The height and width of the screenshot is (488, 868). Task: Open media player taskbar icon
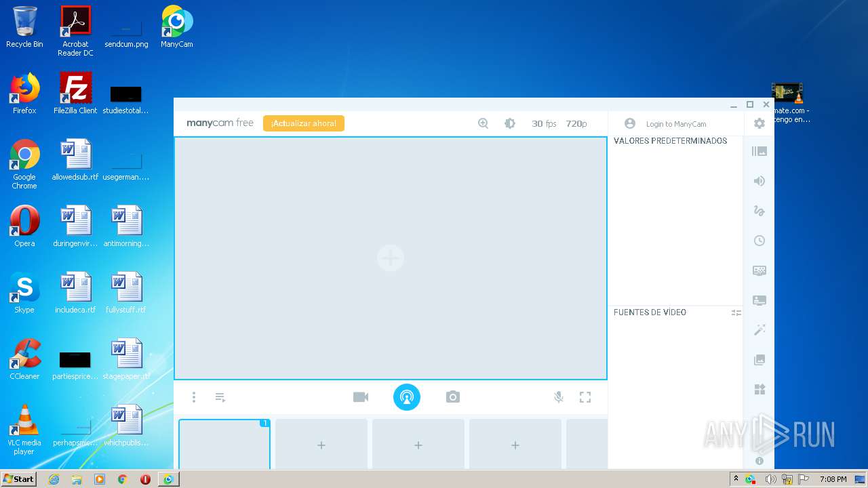100,479
